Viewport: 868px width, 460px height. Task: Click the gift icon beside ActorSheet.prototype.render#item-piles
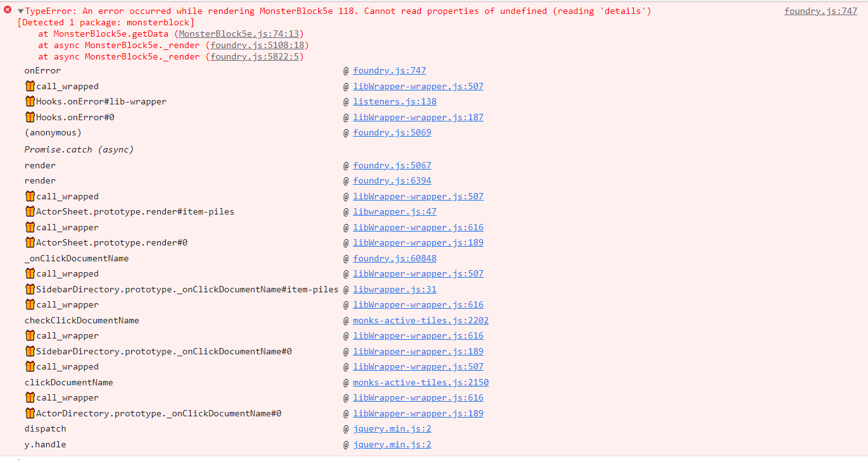[30, 211]
